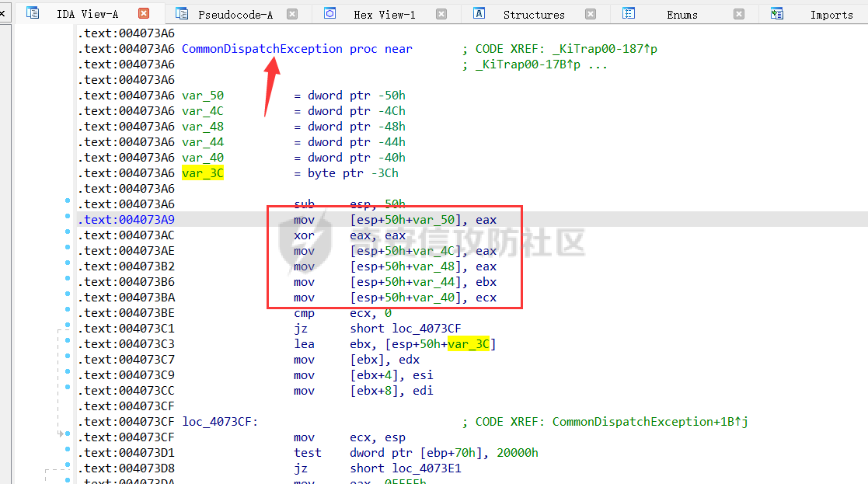Viewport: 868px width, 484px height.
Task: Click the Pseudocode-A tab icon
Action: click(x=182, y=13)
